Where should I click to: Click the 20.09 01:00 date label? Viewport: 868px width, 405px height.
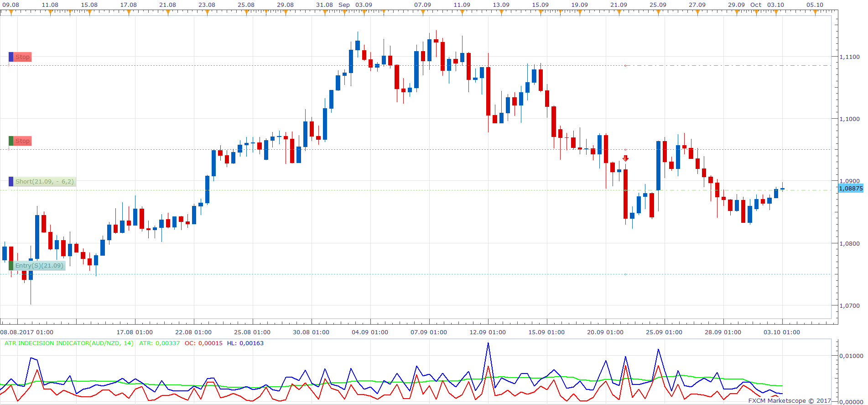(605, 332)
